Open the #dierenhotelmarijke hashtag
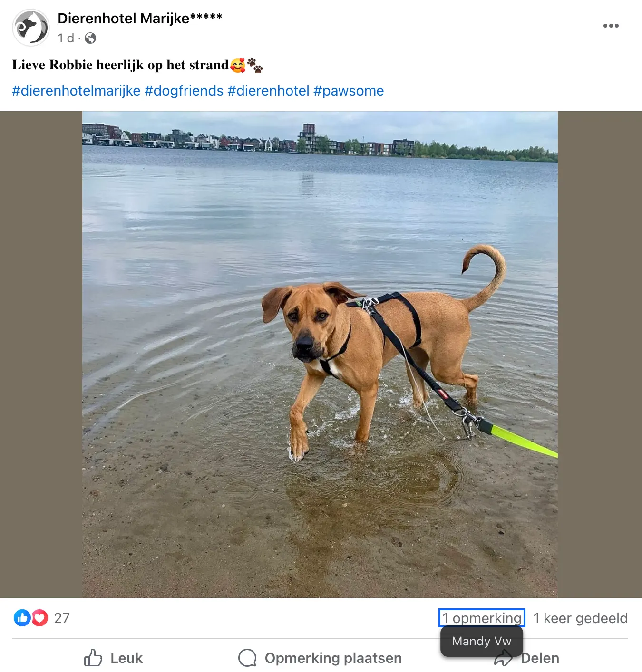 pos(76,91)
